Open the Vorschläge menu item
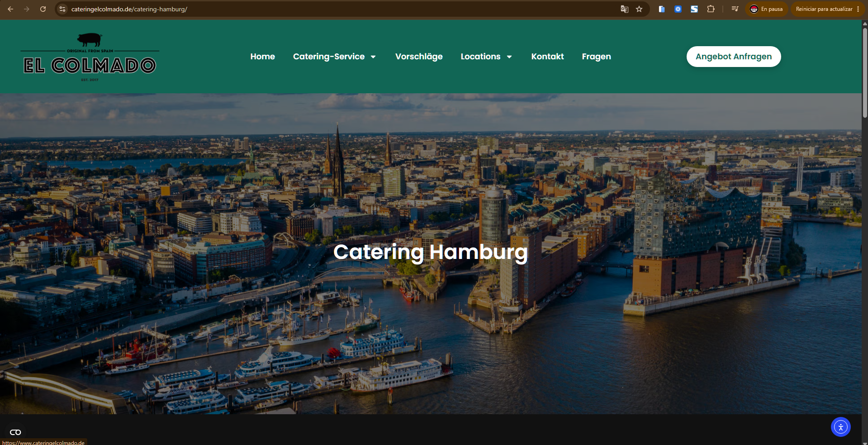The image size is (868, 445). [x=419, y=57]
